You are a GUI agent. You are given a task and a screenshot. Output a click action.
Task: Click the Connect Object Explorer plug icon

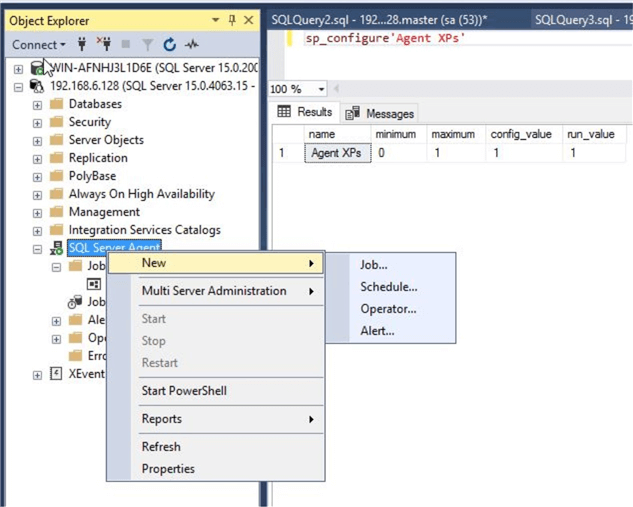82,44
